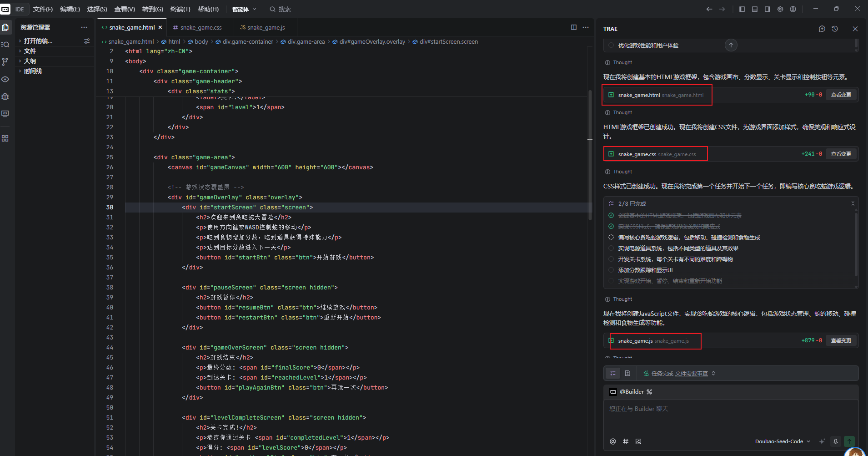868x456 pixels.
Task: Click the image attachment icon in chat
Action: [x=638, y=441]
